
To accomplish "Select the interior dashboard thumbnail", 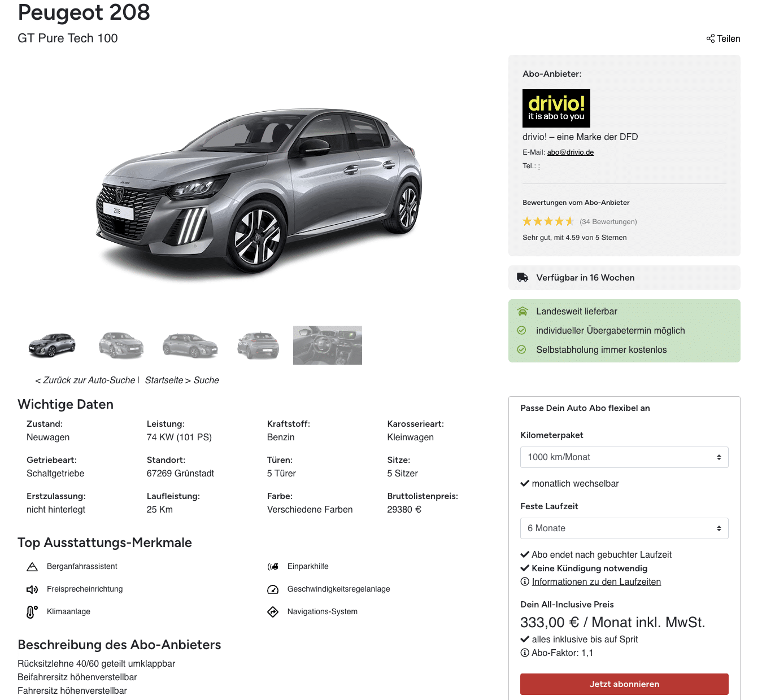I will 328,345.
